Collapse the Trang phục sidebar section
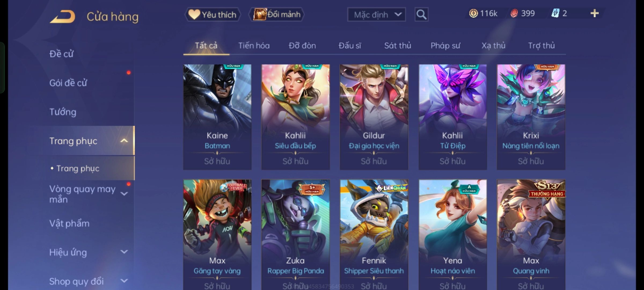 pos(124,141)
